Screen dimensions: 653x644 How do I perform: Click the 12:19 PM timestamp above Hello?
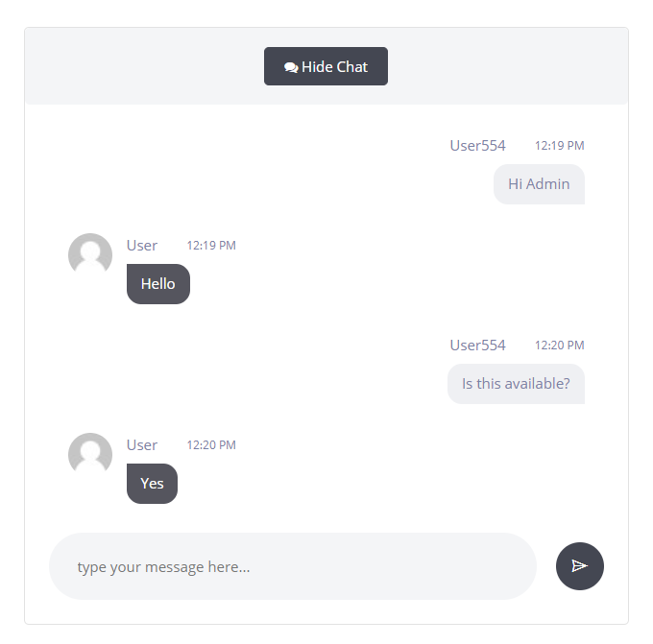211,246
